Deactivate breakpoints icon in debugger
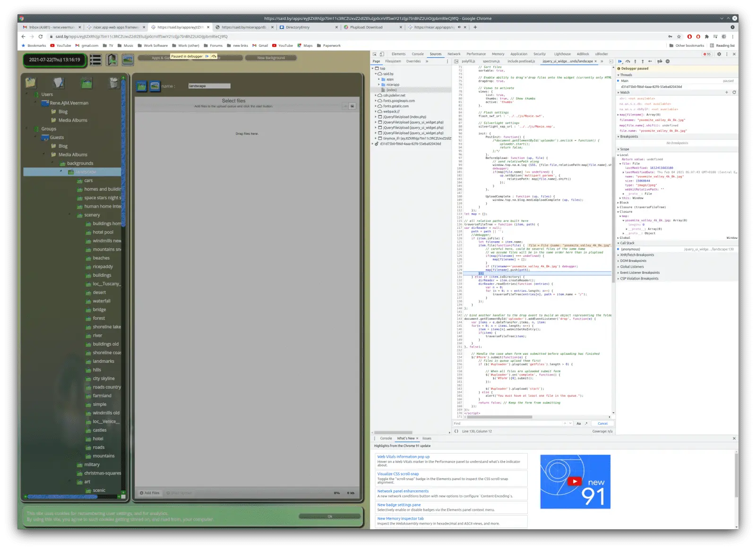The image size is (756, 550). coord(660,61)
